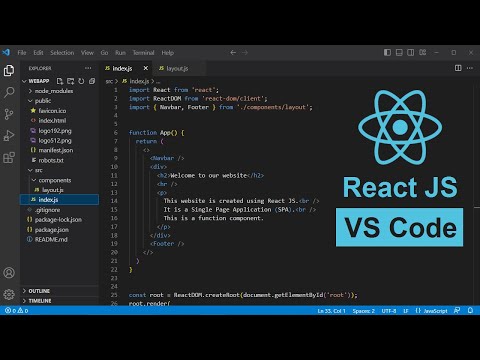Image resolution: width=480 pixels, height=360 pixels.
Task: Open manifest.json in the file tree
Action: [x=55, y=150]
